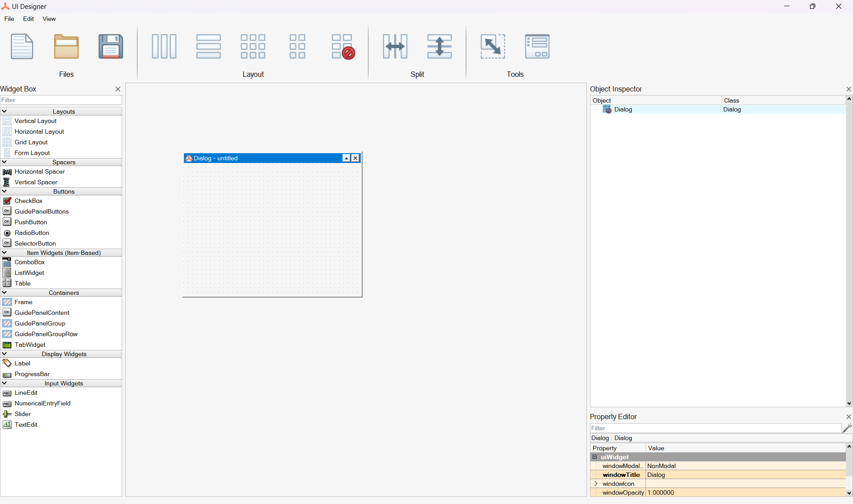
Task: Click the Save floppy disk icon
Action: click(x=111, y=46)
